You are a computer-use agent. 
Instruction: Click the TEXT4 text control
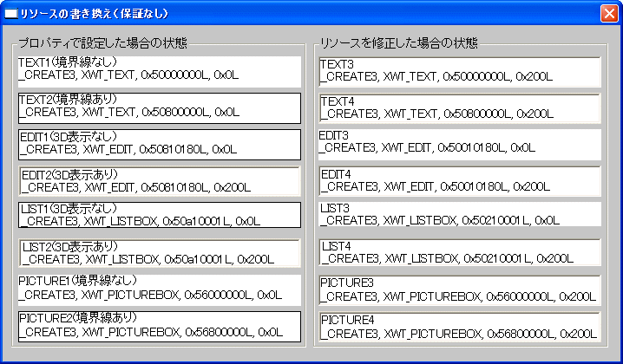coord(460,108)
